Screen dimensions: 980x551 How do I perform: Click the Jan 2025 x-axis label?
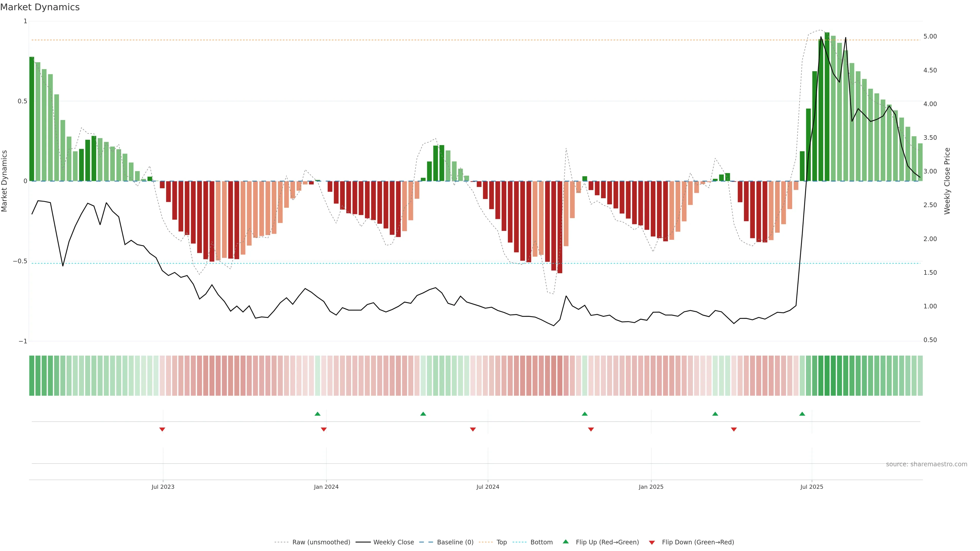tap(651, 487)
